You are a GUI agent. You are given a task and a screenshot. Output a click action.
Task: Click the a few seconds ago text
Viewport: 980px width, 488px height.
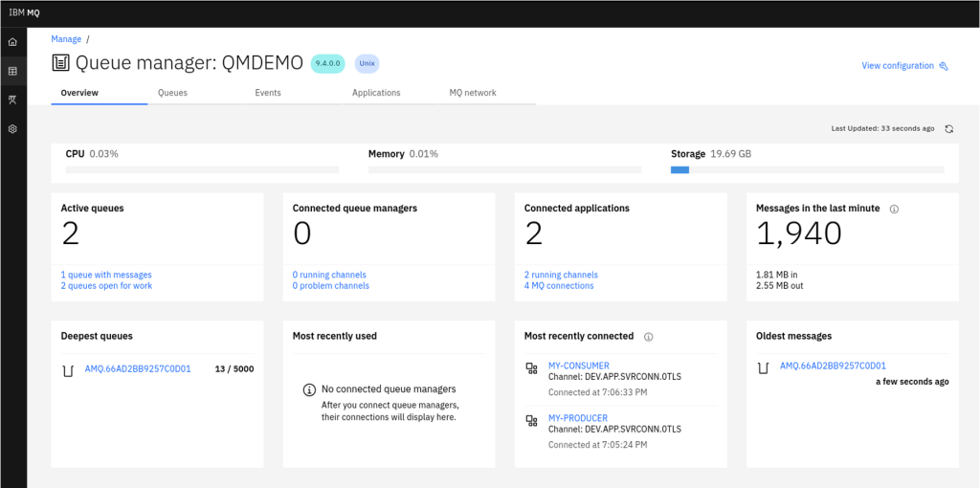click(x=912, y=381)
